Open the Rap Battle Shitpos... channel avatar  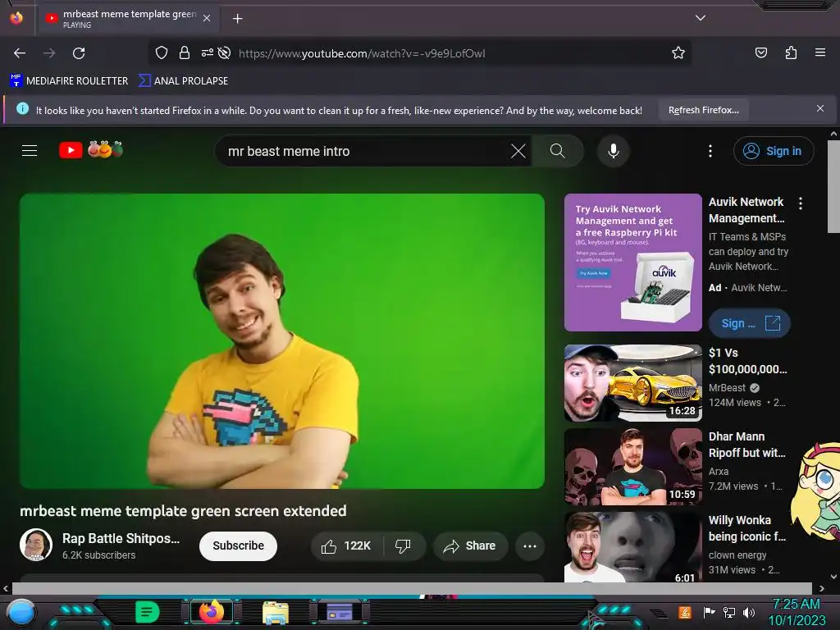point(36,545)
